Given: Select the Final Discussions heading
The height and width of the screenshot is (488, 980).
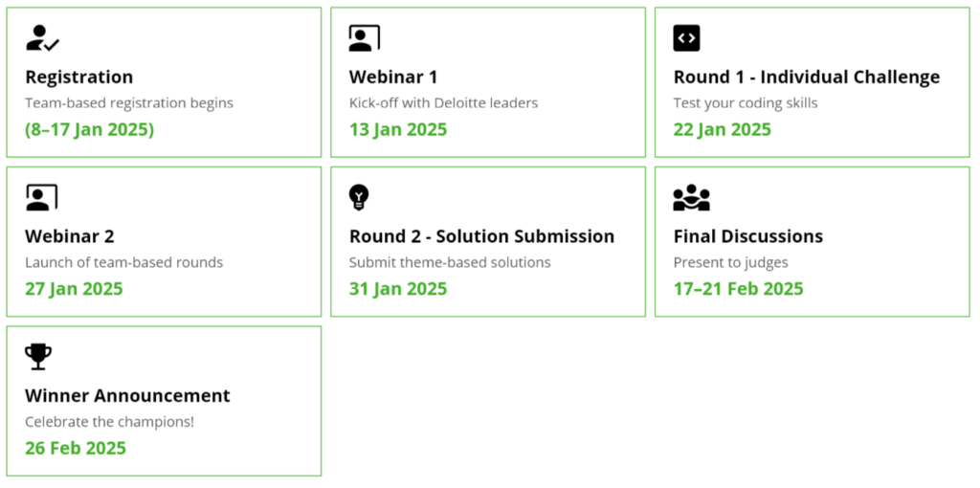Looking at the screenshot, I should pos(748,236).
